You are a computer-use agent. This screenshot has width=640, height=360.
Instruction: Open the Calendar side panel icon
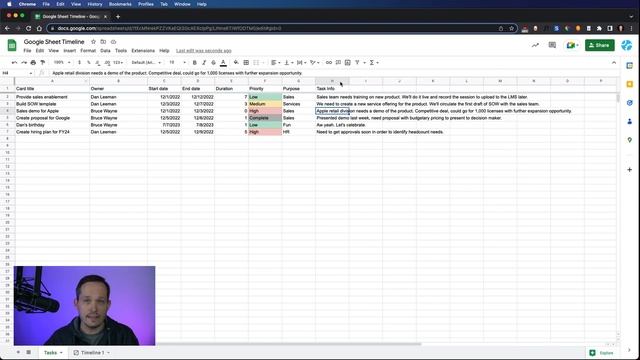click(629, 66)
